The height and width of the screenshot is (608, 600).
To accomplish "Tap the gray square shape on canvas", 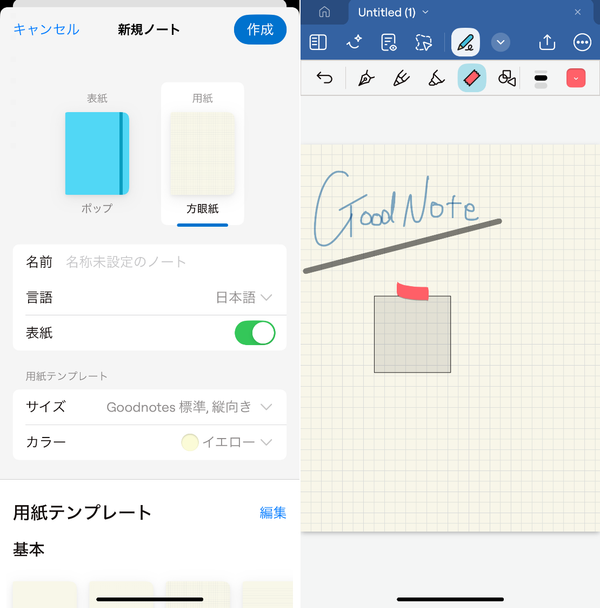I will pyautogui.click(x=412, y=334).
